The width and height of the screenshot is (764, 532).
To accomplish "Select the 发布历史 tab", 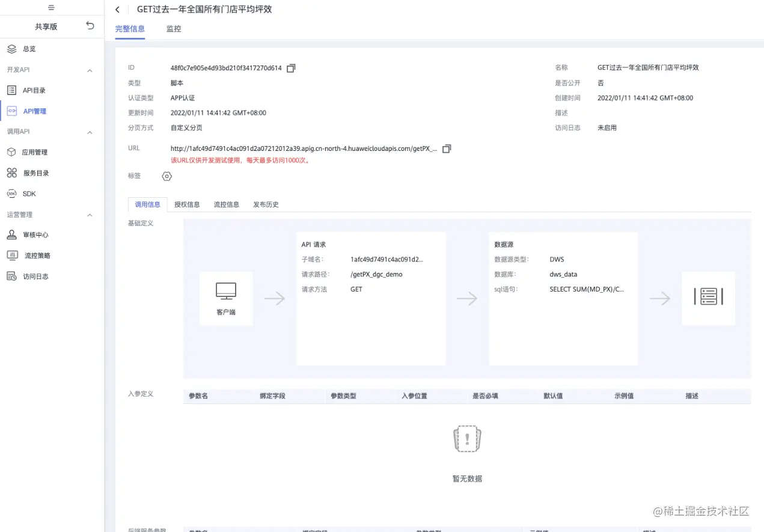I will pos(266,204).
